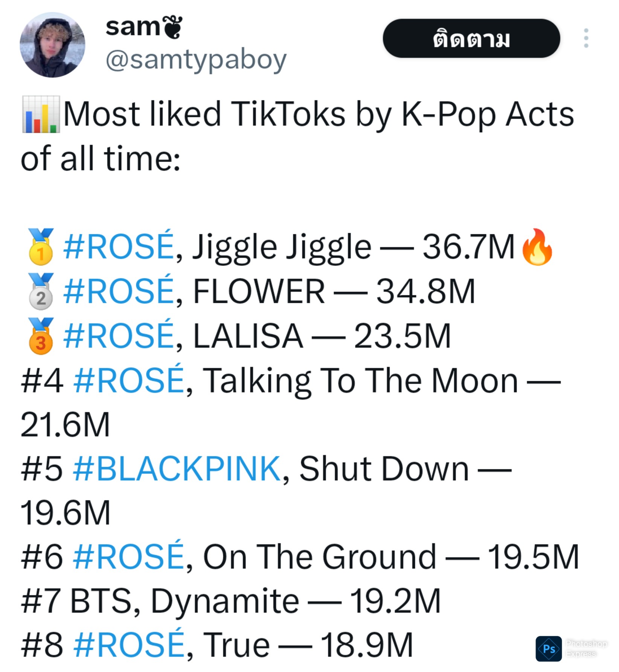The image size is (619, 672).
Task: Open #ROSÉ hashtag on Jiggle Jiggle line
Action: tap(119, 247)
